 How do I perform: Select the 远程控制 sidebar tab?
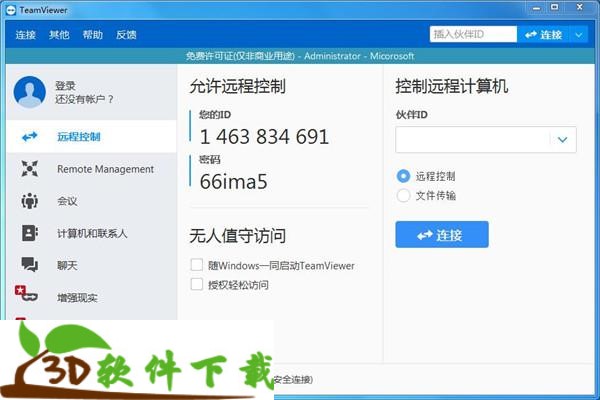(91, 137)
